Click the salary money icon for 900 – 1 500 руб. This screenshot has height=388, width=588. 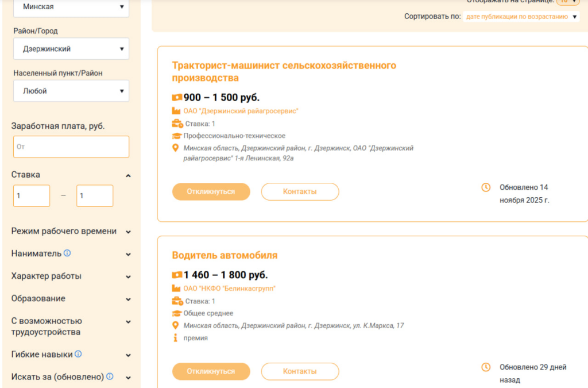click(177, 98)
